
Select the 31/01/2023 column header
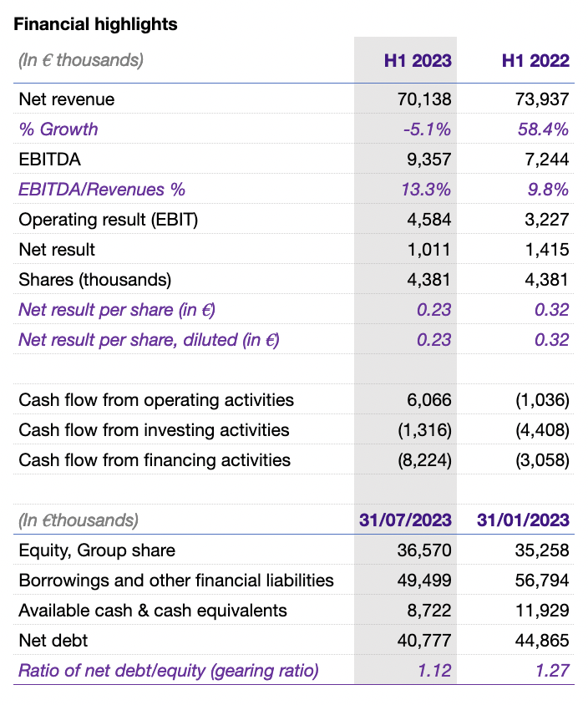tap(523, 520)
